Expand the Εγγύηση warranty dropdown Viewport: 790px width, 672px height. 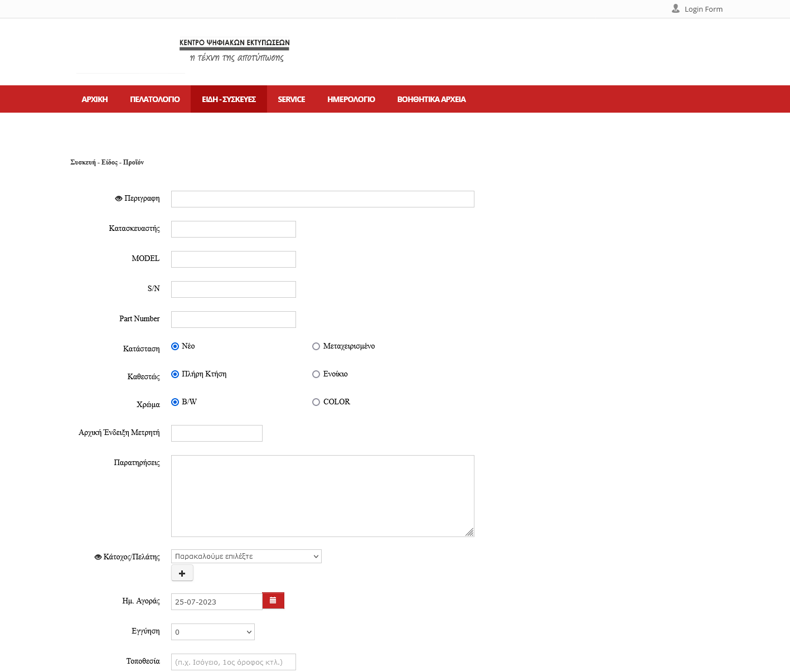pos(212,632)
